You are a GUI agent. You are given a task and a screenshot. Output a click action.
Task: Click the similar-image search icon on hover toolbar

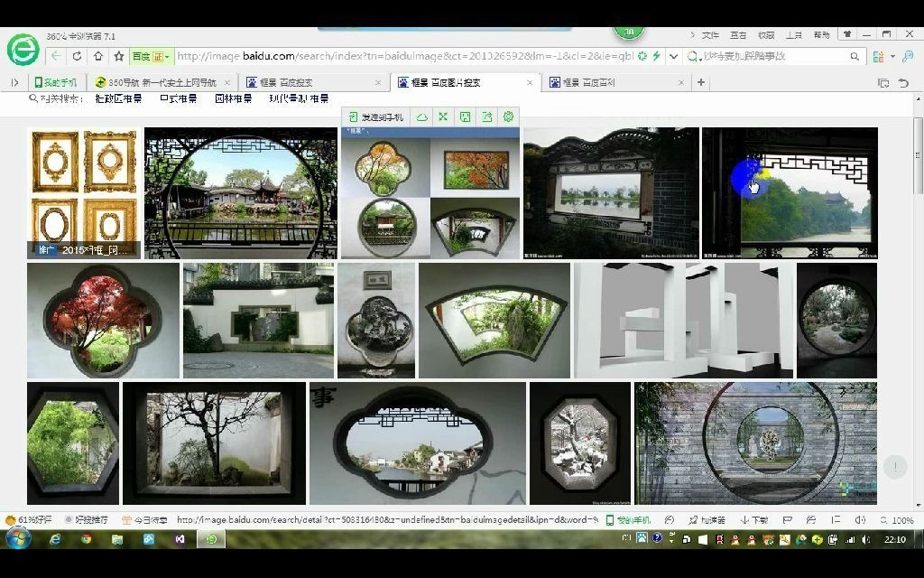tap(466, 117)
